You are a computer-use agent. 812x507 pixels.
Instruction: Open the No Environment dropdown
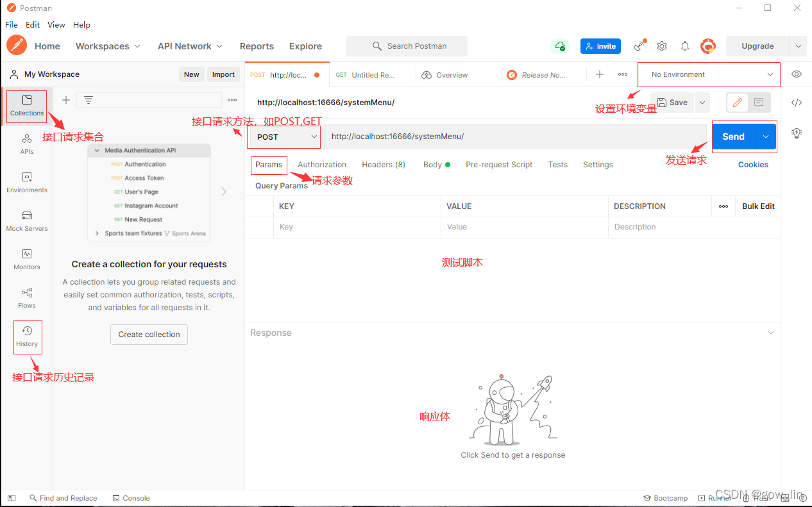pyautogui.click(x=709, y=74)
